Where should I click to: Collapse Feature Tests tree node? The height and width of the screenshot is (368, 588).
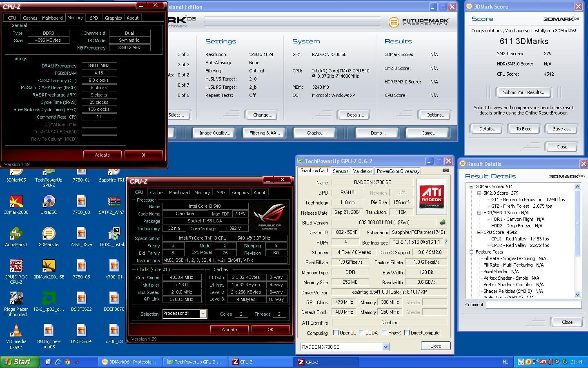pos(471,252)
